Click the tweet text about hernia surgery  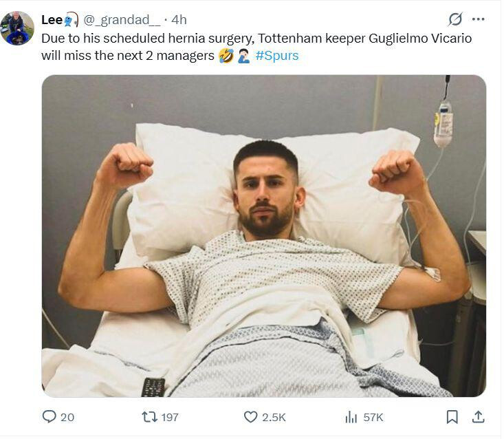[256, 39]
